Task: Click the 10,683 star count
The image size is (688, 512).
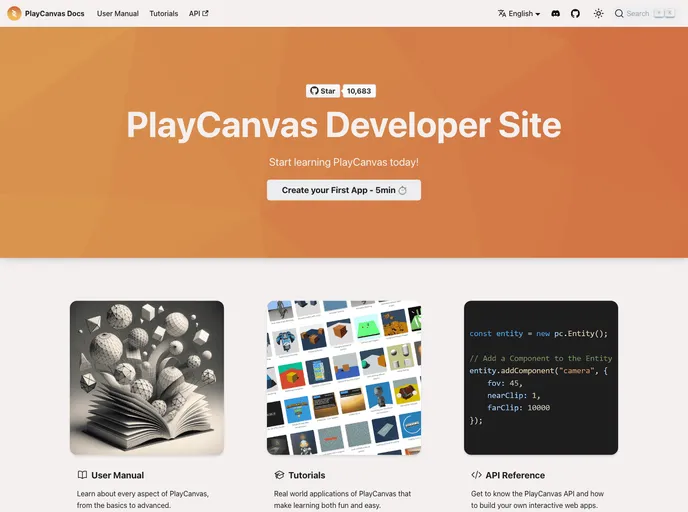Action: [359, 91]
